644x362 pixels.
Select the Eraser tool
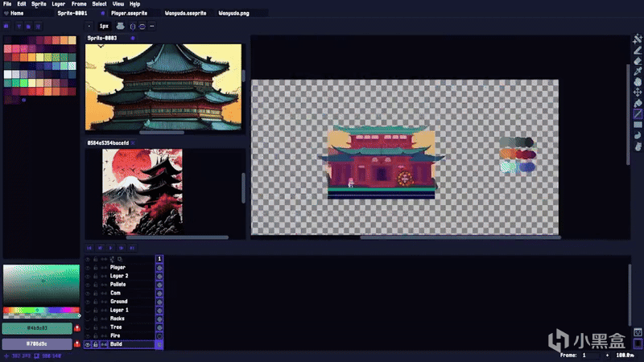pos(638,61)
